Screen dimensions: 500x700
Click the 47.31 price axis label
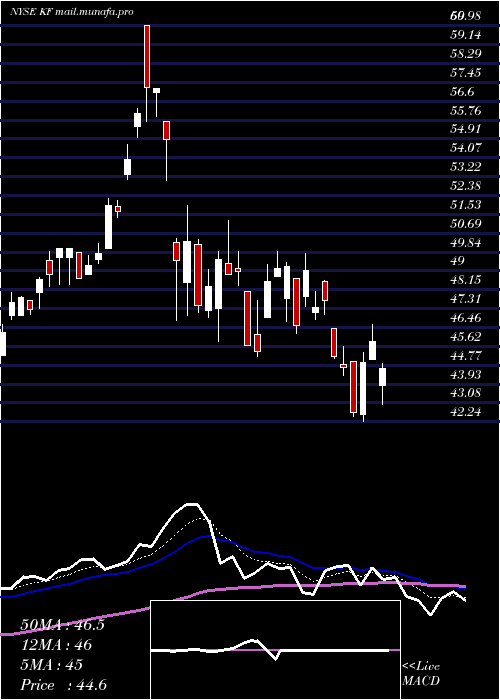point(466,299)
